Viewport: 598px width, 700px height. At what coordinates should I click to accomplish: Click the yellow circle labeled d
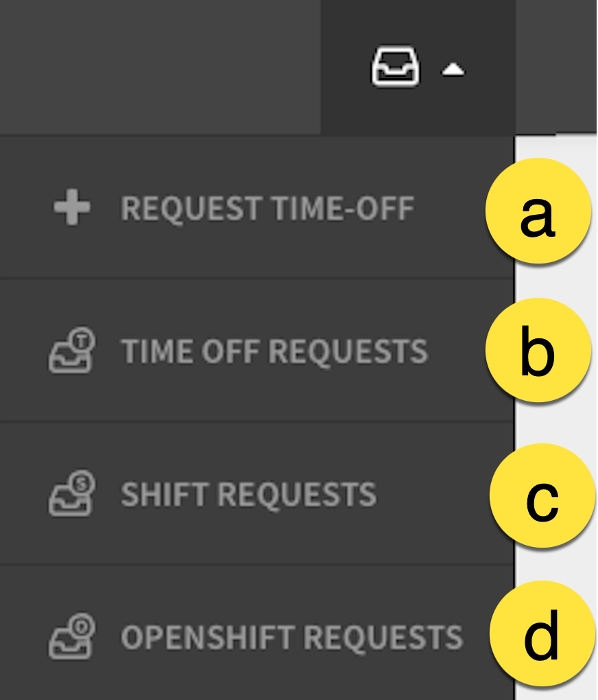(x=542, y=634)
